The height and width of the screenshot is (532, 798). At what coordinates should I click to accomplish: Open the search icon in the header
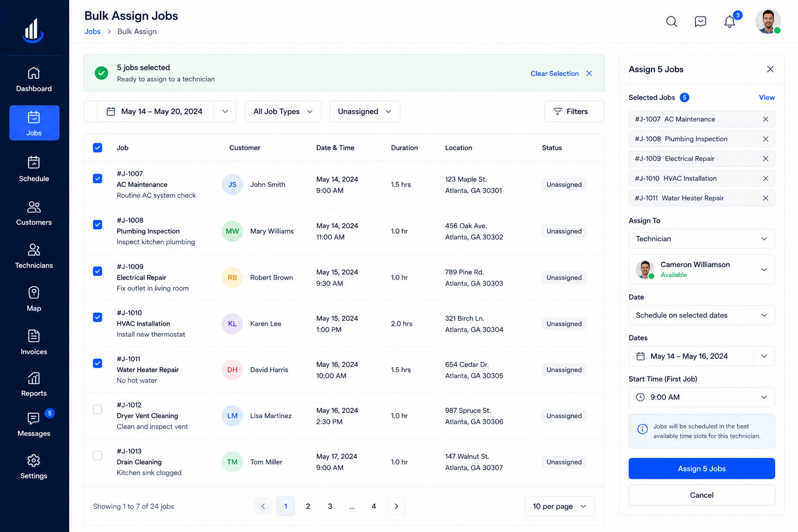click(x=671, y=21)
